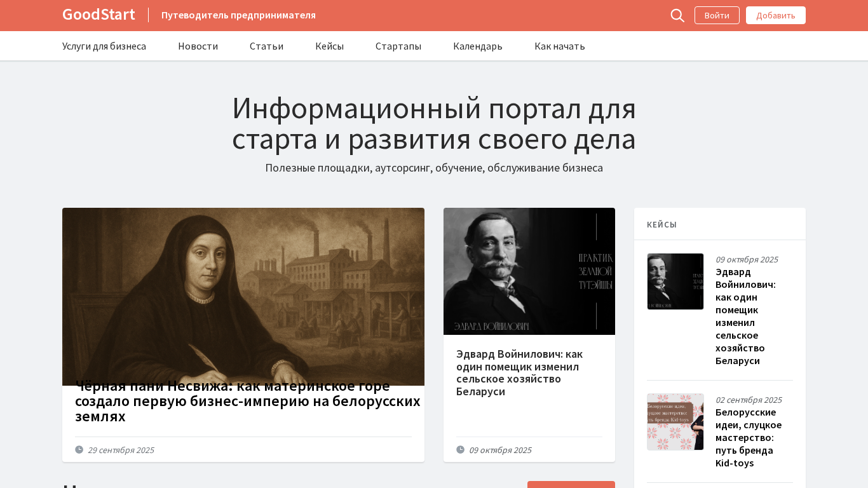Click the clock icon beside 29 сентября 2025

tap(79, 449)
